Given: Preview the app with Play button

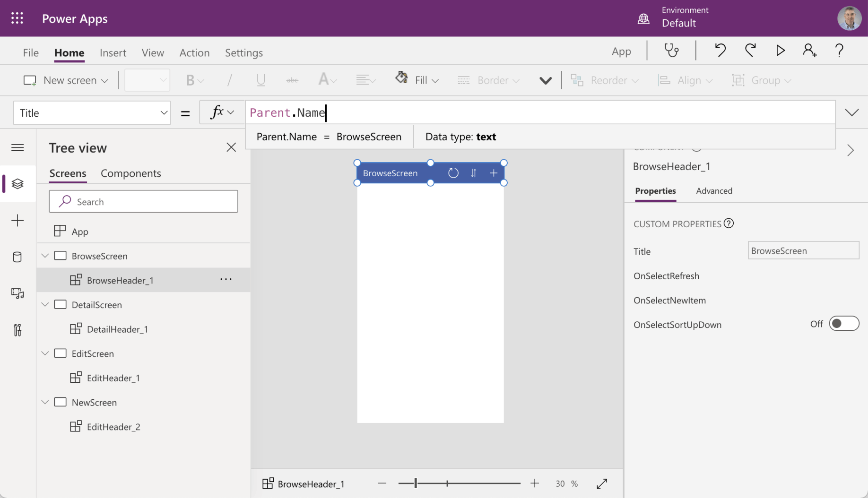Looking at the screenshot, I should point(780,51).
